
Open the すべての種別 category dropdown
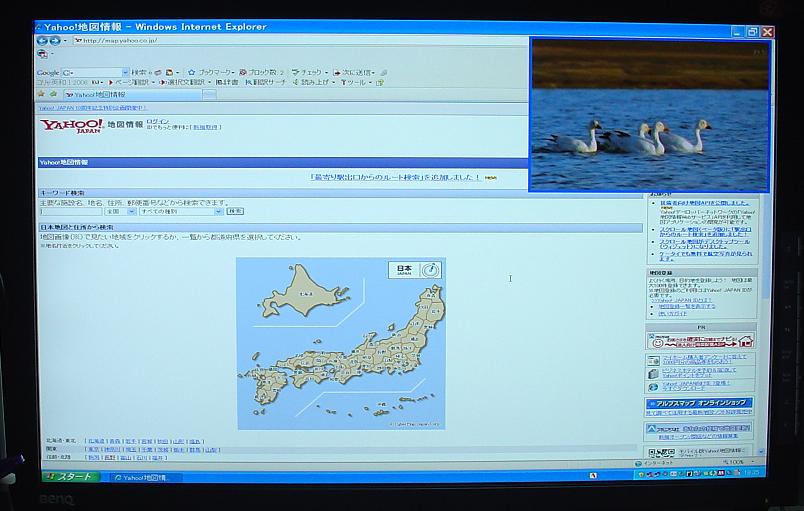pos(180,211)
